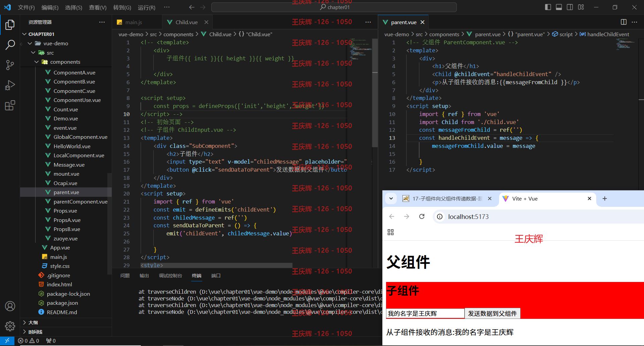Screen dimensions: 644x346
Task: Open Run and Debug view
Action: [x=10, y=85]
